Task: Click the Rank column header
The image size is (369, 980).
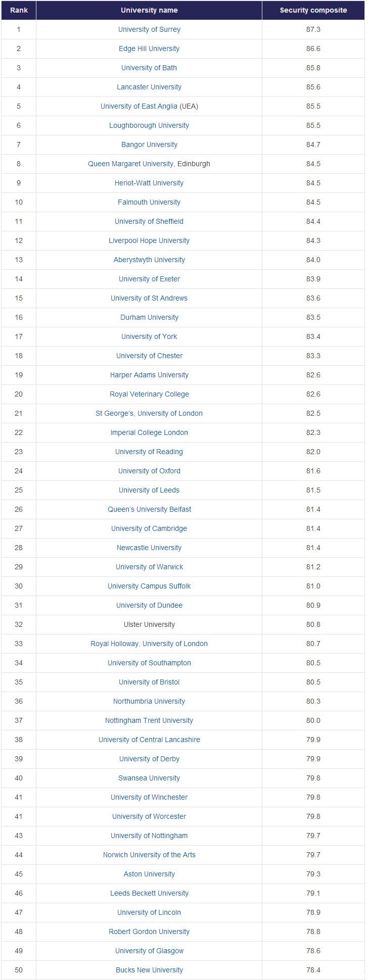Action: pos(19,10)
